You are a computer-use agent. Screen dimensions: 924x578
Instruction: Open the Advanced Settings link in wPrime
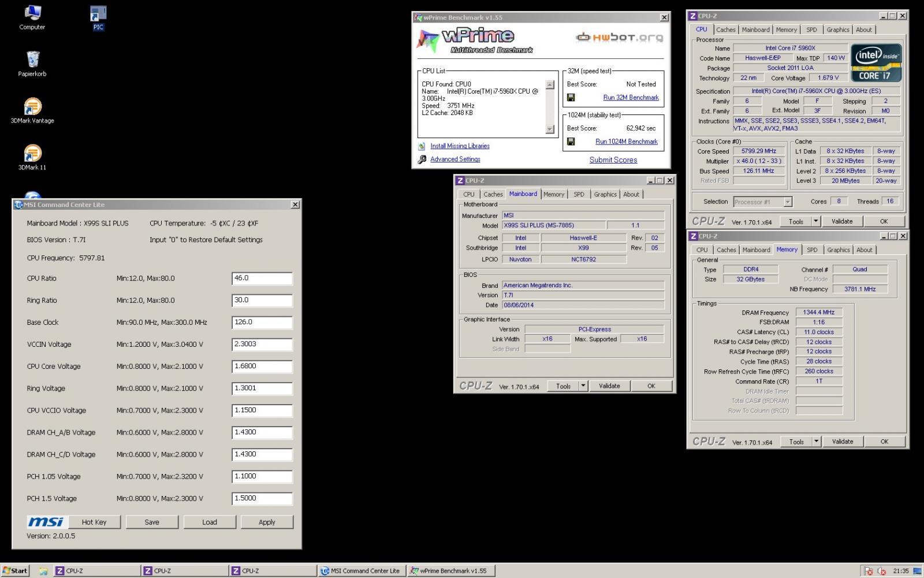click(455, 160)
